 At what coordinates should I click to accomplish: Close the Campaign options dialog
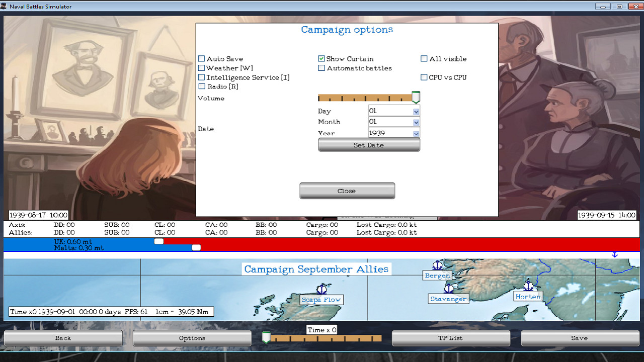[347, 191]
